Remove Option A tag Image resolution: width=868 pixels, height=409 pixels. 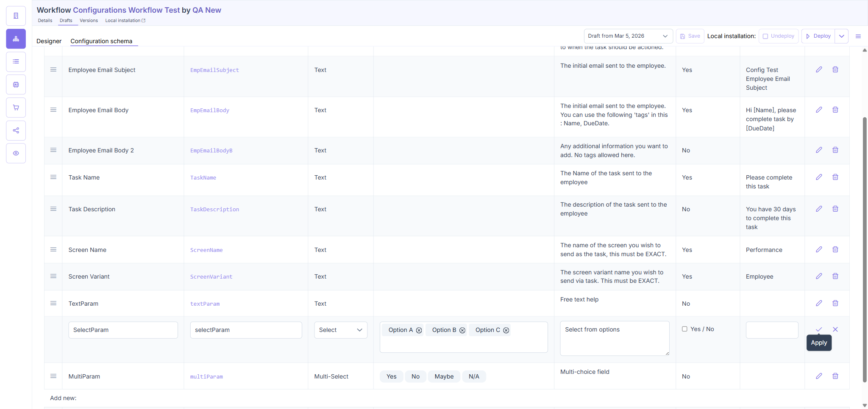419,330
